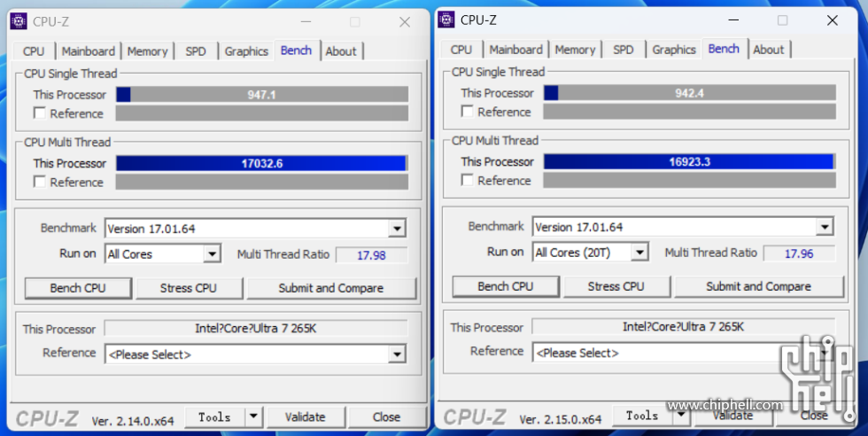Open Reference Please Select dropdown in right window
Viewport: 868px width, 436px height.
pyautogui.click(x=825, y=353)
